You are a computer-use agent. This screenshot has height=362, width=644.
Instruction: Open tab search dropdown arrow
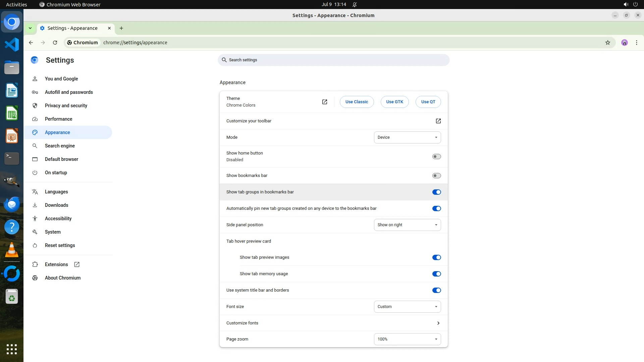click(30, 28)
